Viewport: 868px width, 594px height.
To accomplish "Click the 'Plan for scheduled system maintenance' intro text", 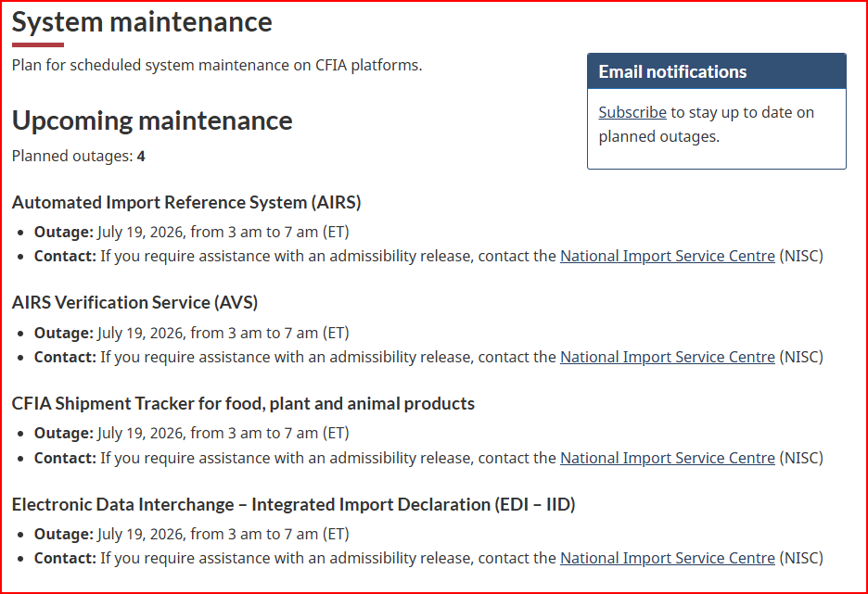I will point(217,65).
